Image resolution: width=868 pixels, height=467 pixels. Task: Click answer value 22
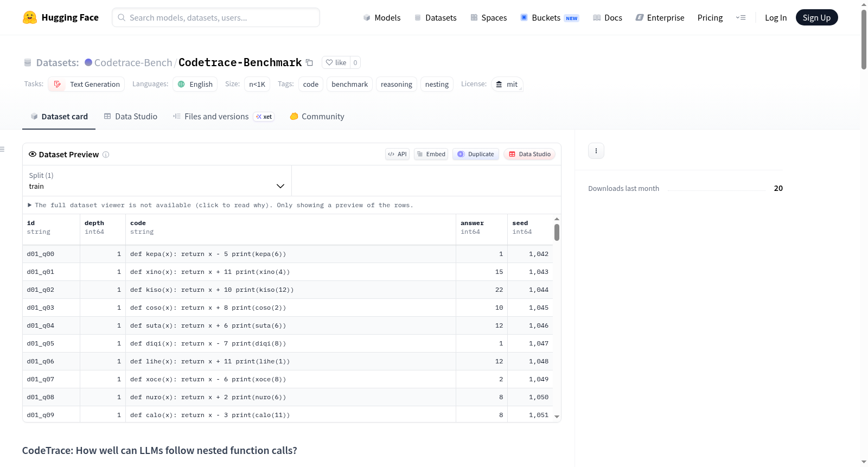[499, 290]
